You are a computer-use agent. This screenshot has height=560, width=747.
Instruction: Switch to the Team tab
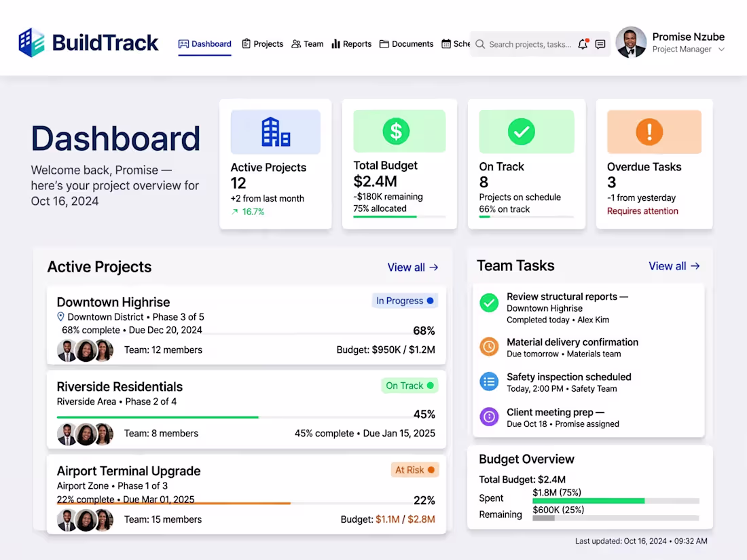(307, 44)
